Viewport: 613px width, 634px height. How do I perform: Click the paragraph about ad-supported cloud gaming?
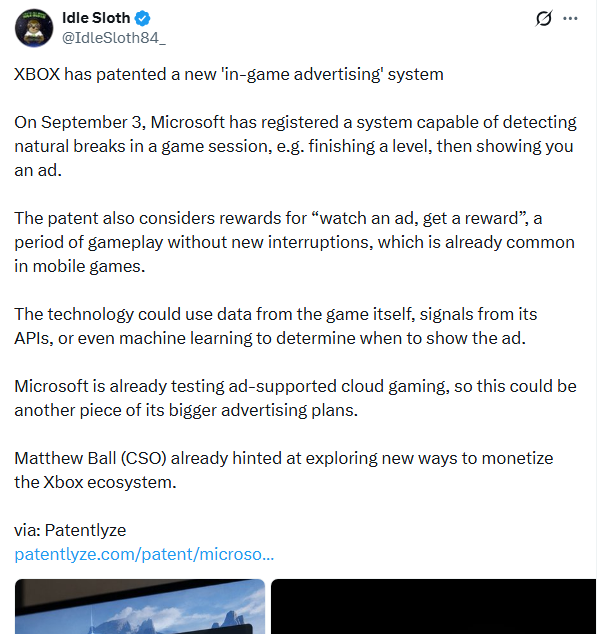click(x=296, y=398)
